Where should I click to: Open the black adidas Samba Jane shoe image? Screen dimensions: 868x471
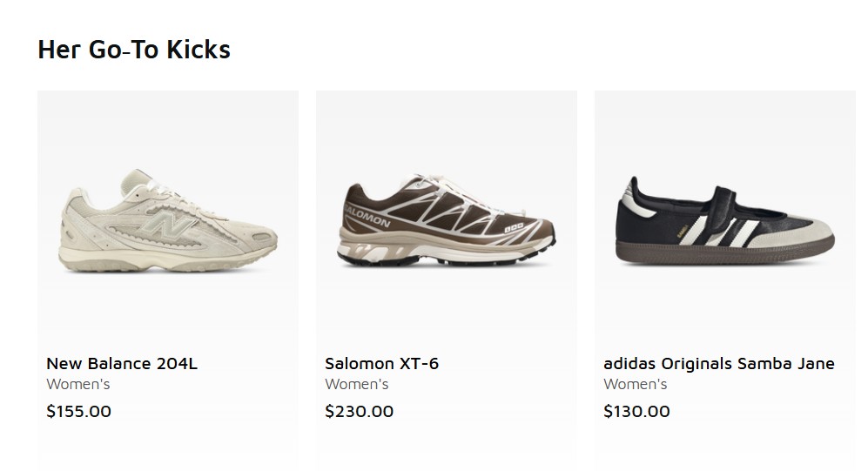724,222
